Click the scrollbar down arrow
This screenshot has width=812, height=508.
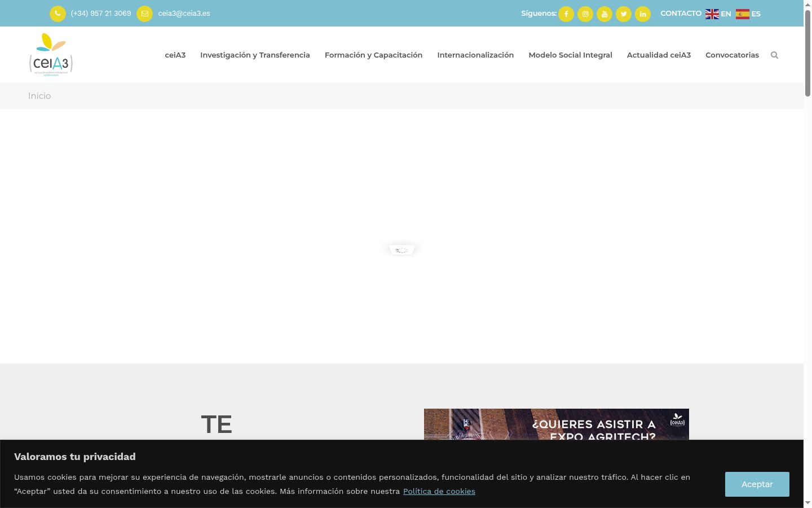click(x=807, y=503)
